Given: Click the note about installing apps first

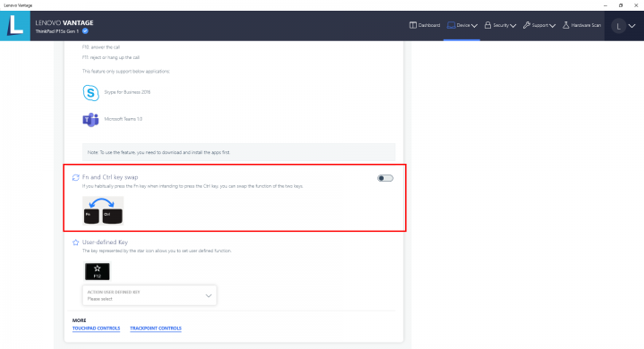Looking at the screenshot, I should pyautogui.click(x=239, y=152).
